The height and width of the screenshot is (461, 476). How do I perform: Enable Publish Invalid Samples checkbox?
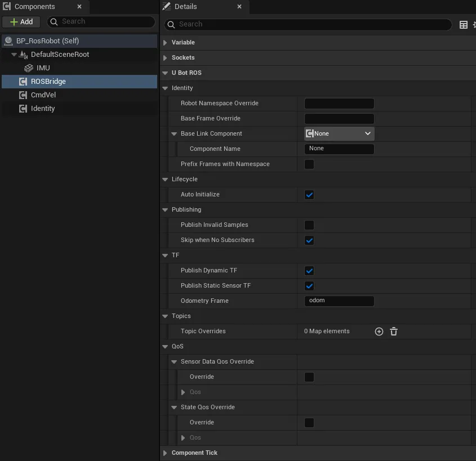[x=309, y=225]
